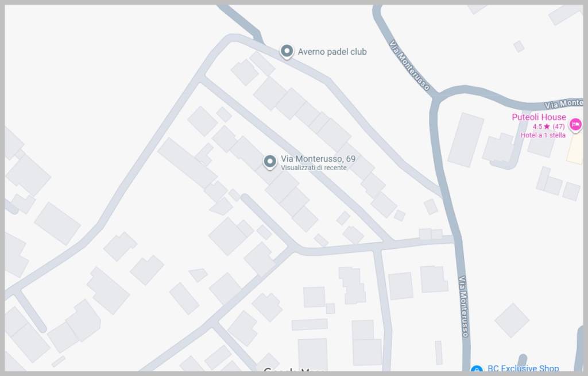Click the road junction where Via Monterusso forks
This screenshot has width=588, height=376.
coord(436,98)
